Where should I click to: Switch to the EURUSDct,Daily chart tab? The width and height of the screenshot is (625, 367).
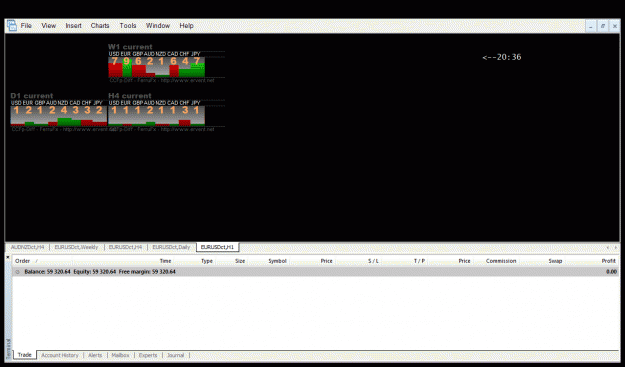(x=171, y=247)
